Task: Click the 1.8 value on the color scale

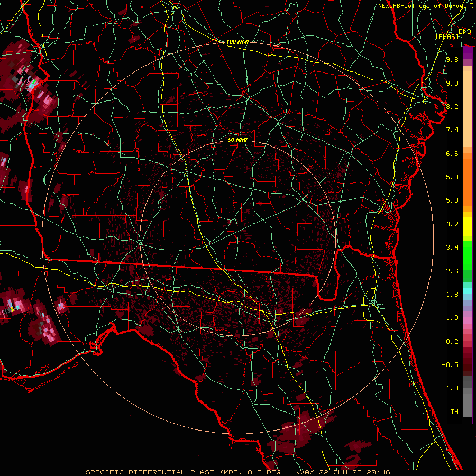Action: point(452,295)
